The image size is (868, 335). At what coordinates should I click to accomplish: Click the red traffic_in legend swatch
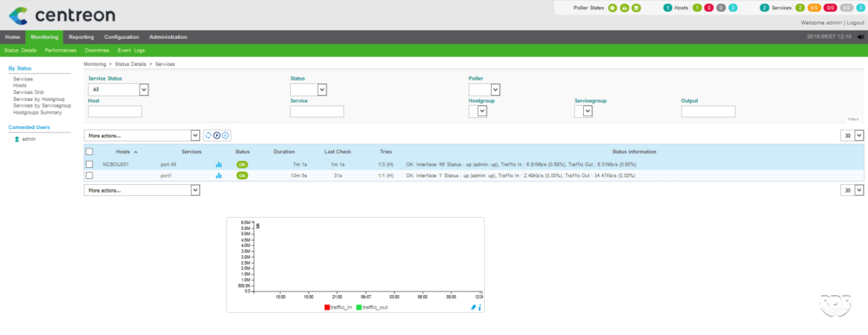[327, 307]
